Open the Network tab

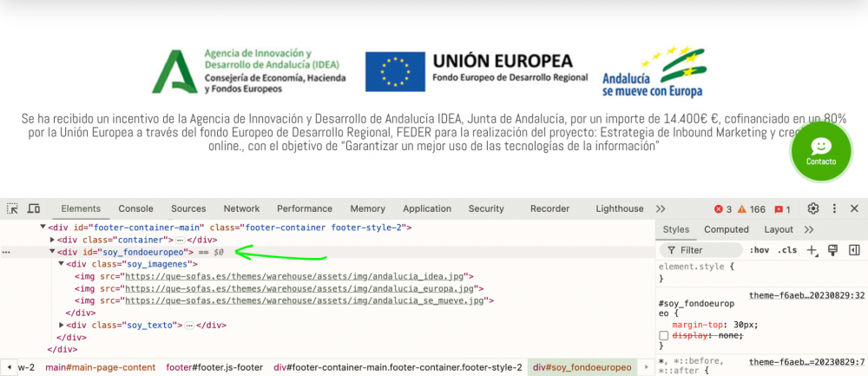click(x=241, y=208)
